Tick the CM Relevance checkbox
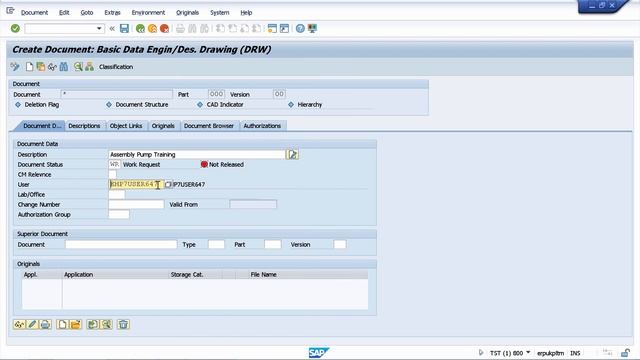This screenshot has height=360, width=640. 112,174
